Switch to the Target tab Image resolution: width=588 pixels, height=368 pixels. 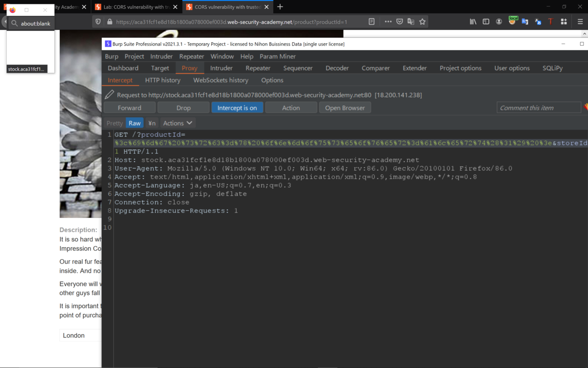(160, 68)
